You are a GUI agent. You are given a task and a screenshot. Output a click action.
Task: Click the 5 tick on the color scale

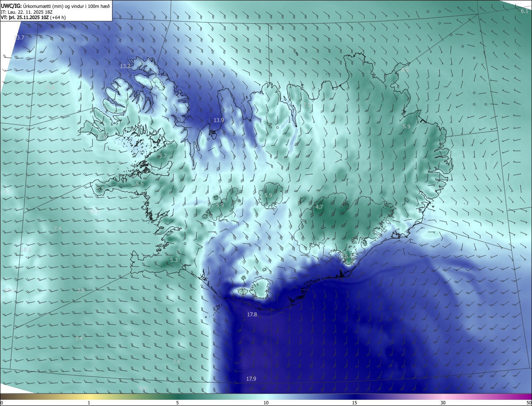pyautogui.click(x=177, y=403)
